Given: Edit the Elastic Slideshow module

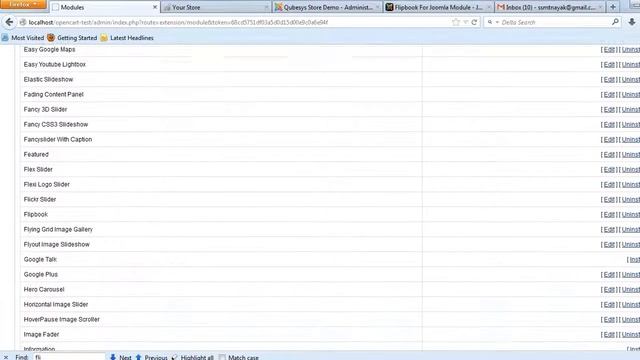Looking at the screenshot, I should tap(609, 80).
